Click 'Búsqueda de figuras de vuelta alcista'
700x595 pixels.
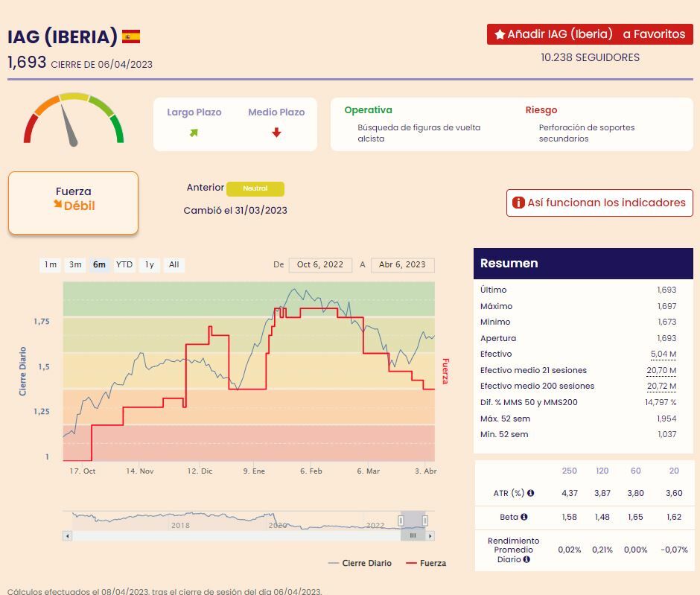coord(419,133)
